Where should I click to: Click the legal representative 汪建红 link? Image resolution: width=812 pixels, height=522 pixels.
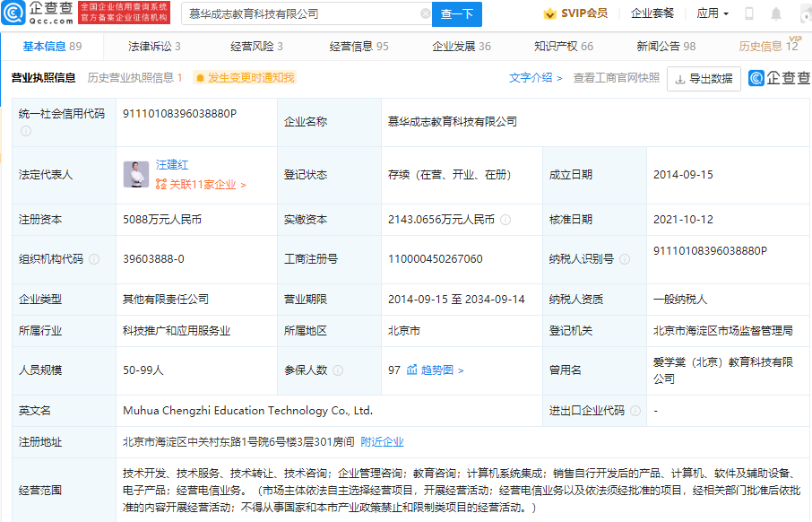pyautogui.click(x=172, y=163)
